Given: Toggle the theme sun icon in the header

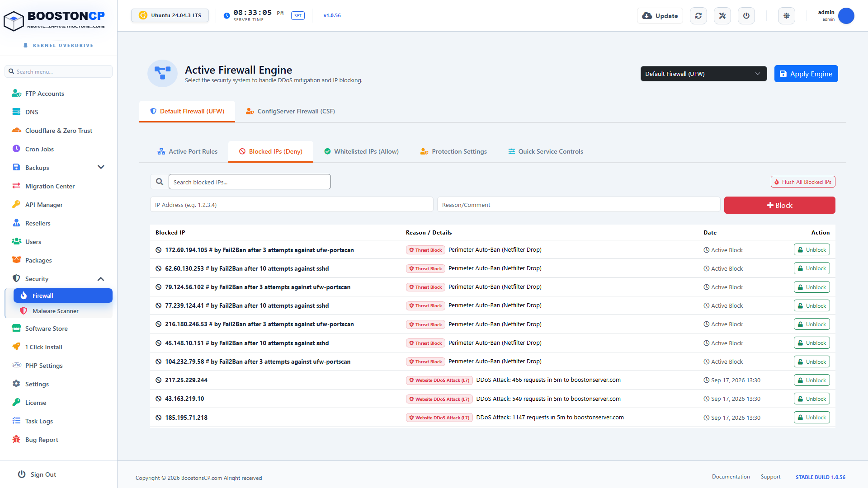Looking at the screenshot, I should point(787,16).
